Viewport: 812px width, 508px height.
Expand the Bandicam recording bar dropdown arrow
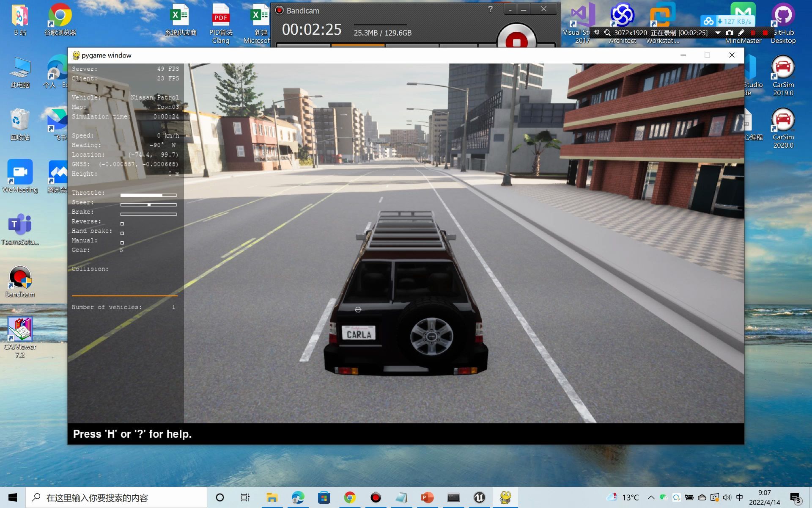[x=718, y=33]
